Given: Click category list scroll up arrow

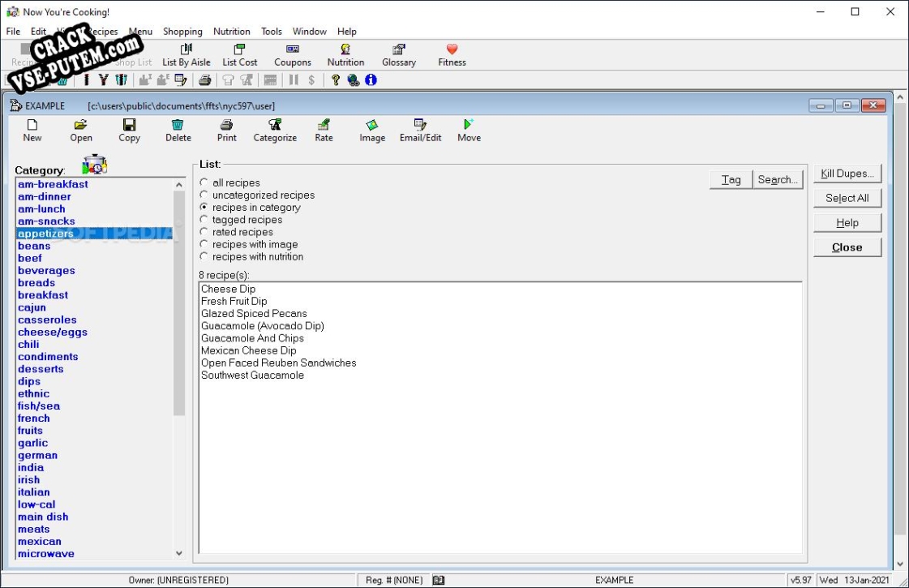Looking at the screenshot, I should 178,185.
